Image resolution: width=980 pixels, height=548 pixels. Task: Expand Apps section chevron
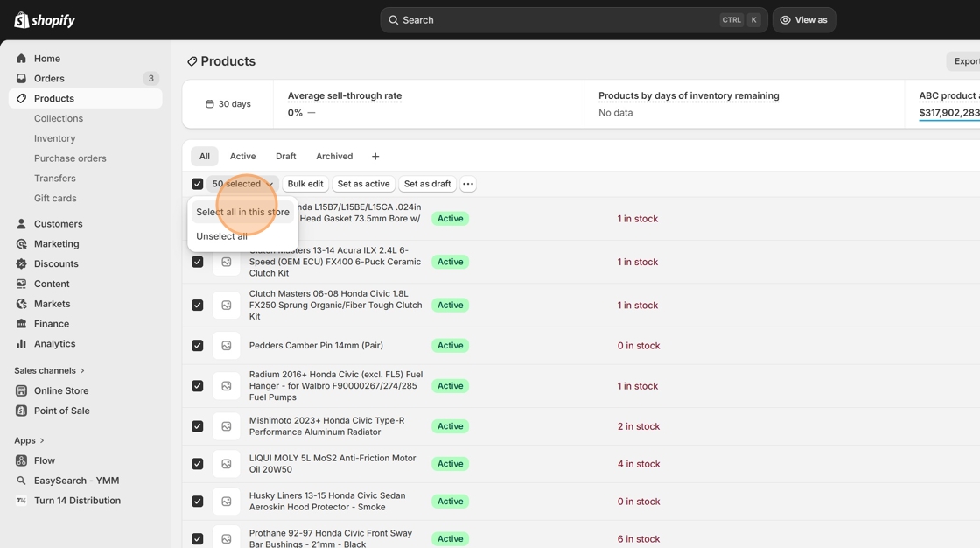click(x=42, y=441)
